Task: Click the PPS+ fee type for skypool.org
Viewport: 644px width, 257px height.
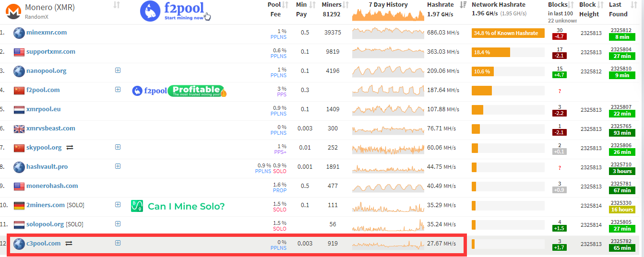Action: (x=280, y=152)
